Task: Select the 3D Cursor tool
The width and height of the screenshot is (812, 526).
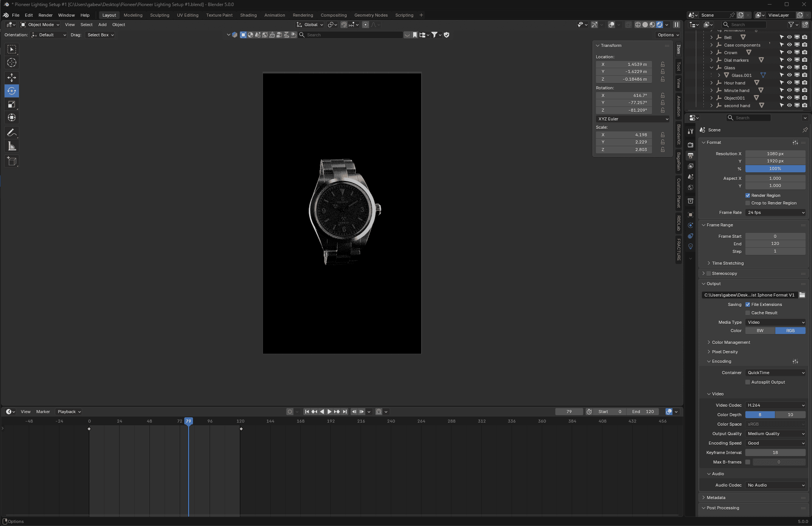Action: click(12, 63)
